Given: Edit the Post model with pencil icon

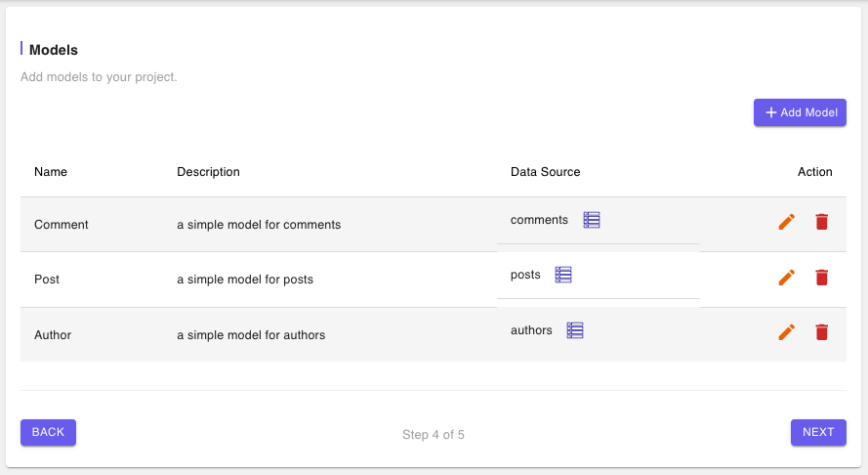Looking at the screenshot, I should [x=787, y=278].
